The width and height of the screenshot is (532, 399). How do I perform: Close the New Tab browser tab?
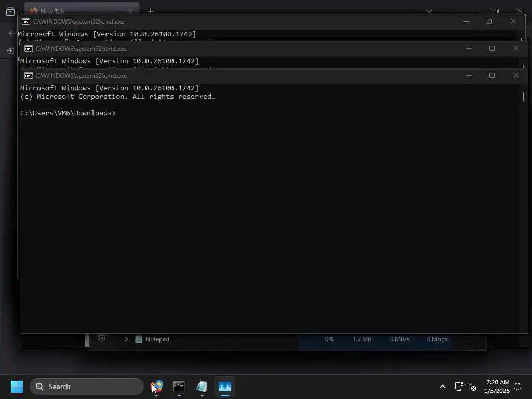pos(130,11)
